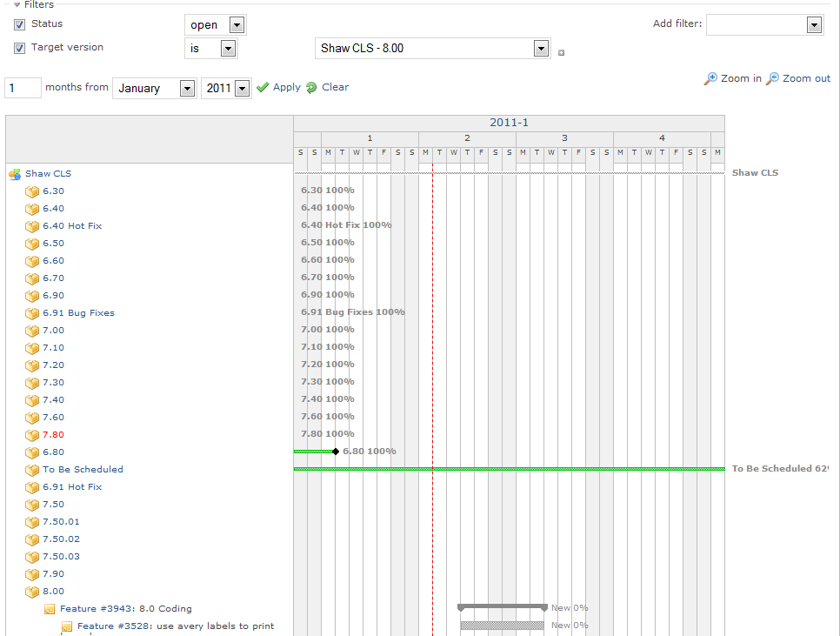Click the Clear link
The height and width of the screenshot is (636, 840).
[x=336, y=87]
